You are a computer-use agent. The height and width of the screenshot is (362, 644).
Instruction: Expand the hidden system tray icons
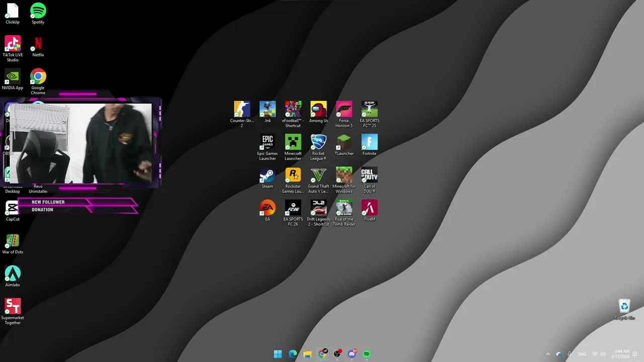[x=548, y=354]
